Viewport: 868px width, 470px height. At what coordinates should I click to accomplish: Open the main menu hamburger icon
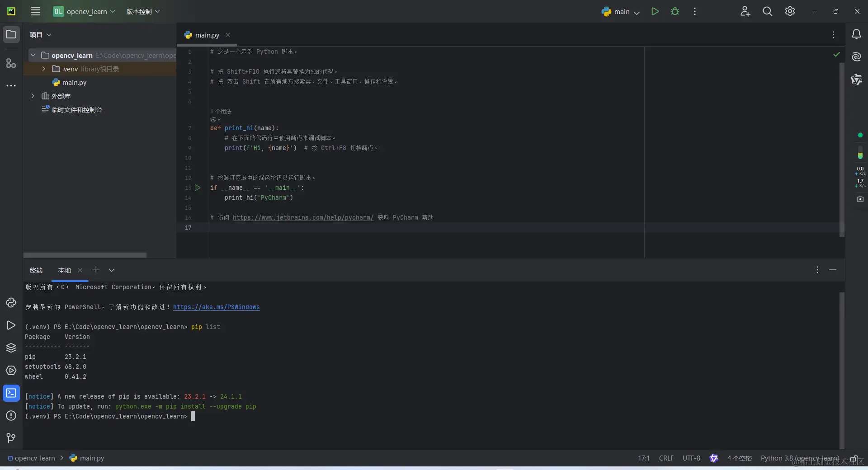35,11
